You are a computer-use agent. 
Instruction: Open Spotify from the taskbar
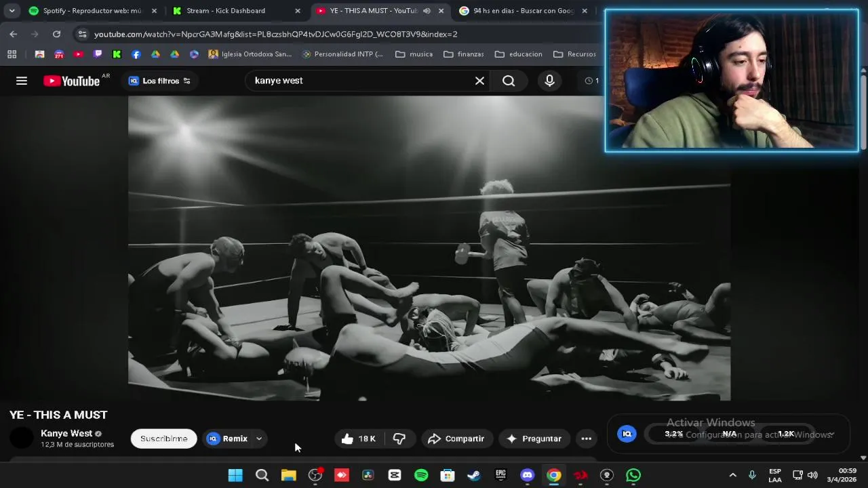pos(421,475)
